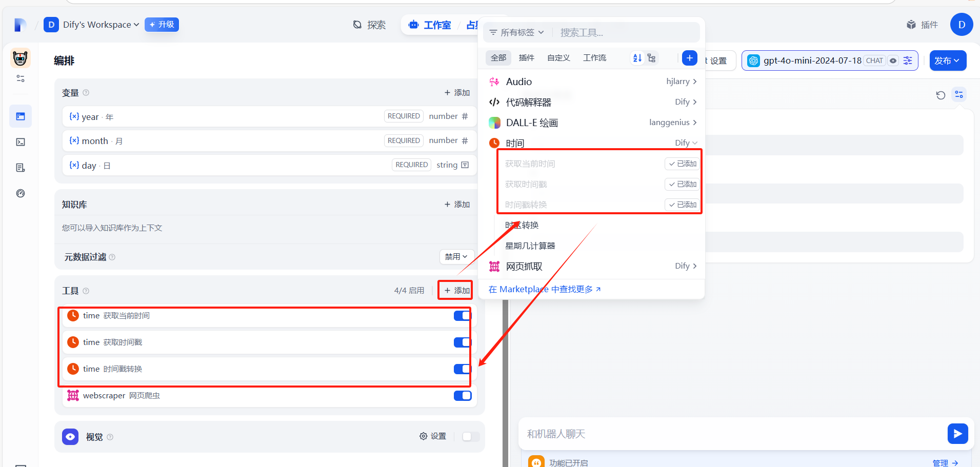Click the model parameters sliders icon

pyautogui.click(x=908, y=60)
